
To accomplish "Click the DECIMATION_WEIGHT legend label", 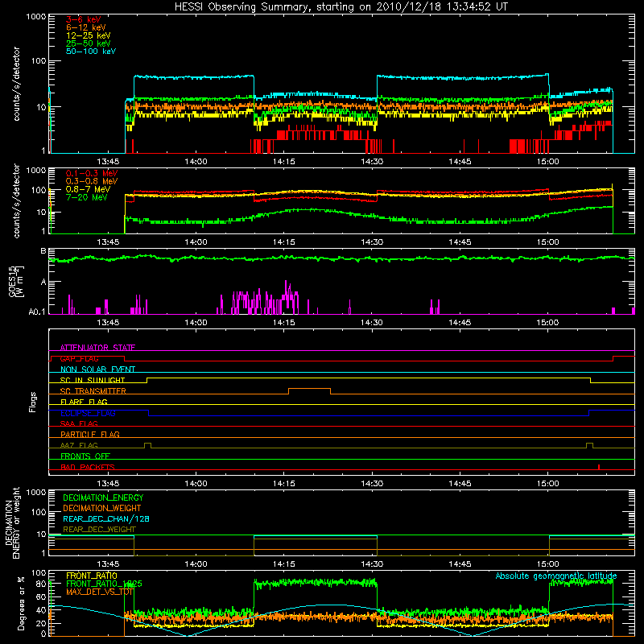I will [102, 508].
